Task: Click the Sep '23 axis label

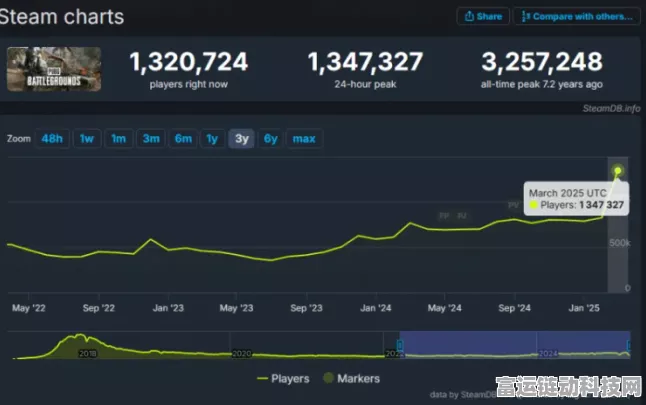Action: [307, 308]
